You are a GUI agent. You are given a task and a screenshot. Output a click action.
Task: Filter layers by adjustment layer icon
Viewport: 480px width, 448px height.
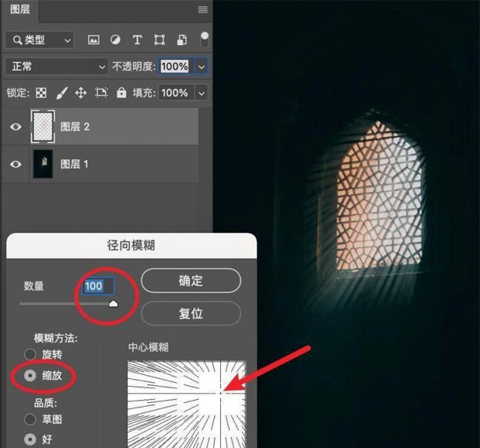[115, 40]
